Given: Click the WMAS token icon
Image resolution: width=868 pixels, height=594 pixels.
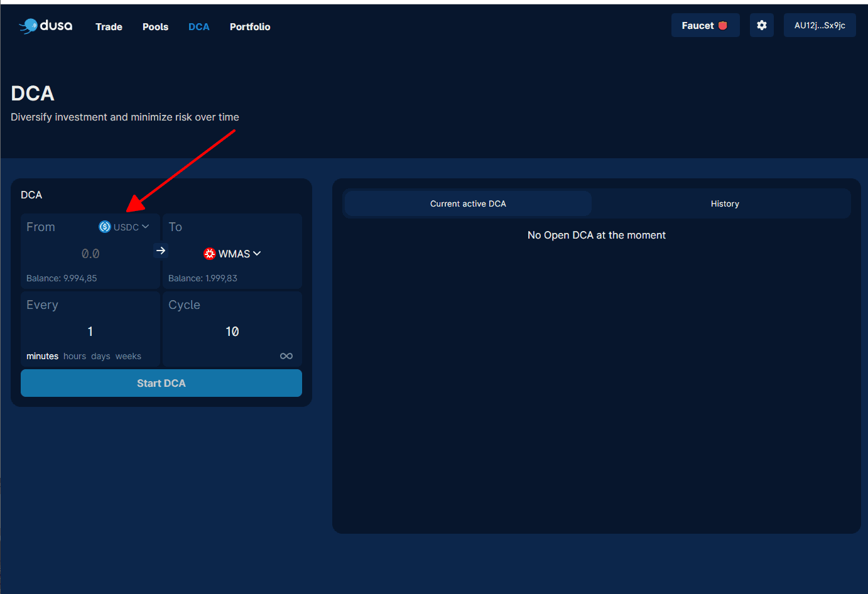Looking at the screenshot, I should 210,254.
